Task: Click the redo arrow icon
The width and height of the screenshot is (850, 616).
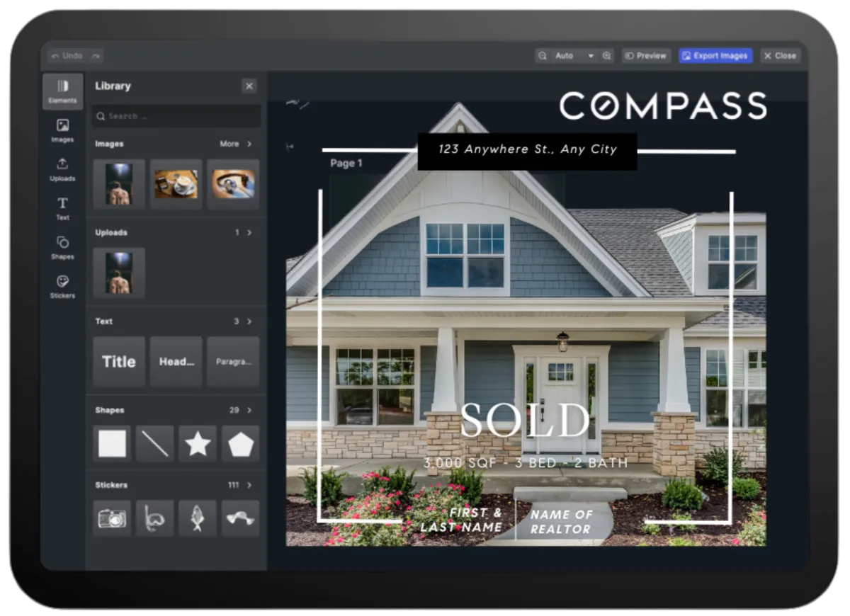Action: pyautogui.click(x=96, y=55)
